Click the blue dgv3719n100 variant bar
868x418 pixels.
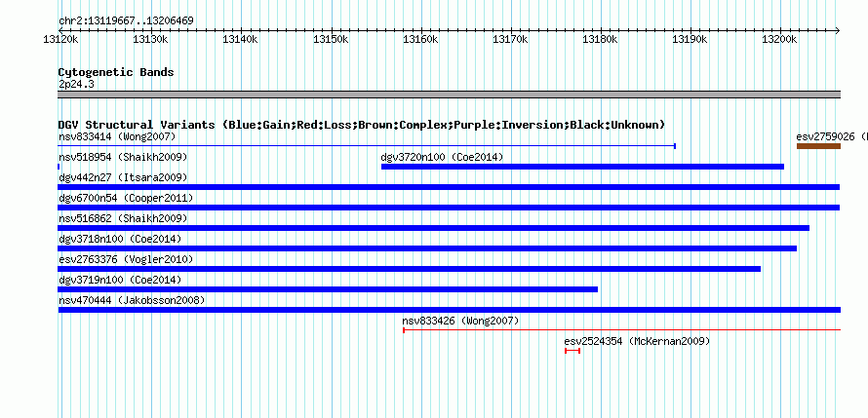[x=328, y=289]
